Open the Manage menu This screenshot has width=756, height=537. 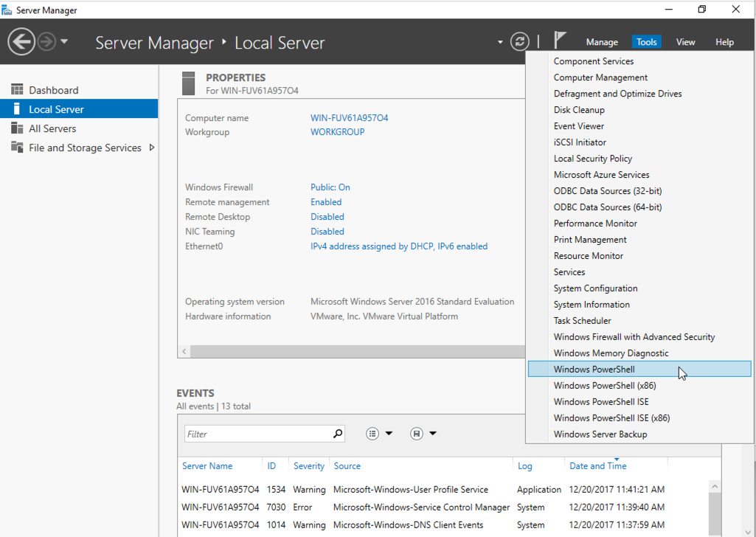coord(602,42)
